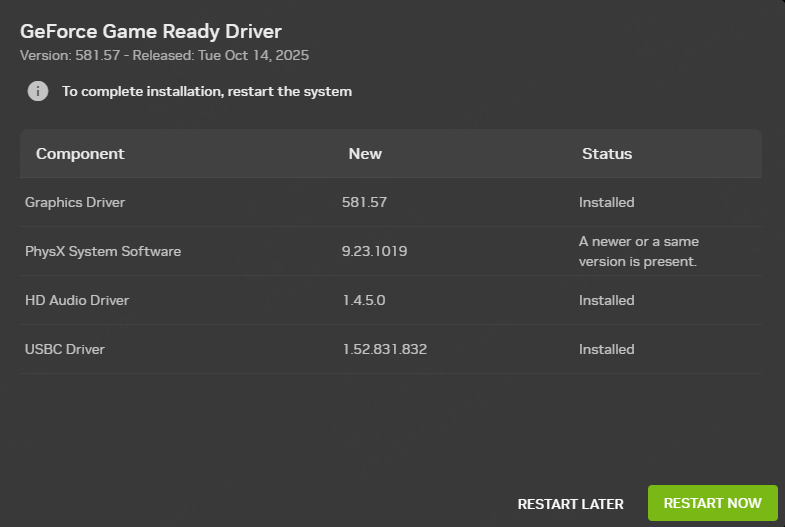785x527 pixels.
Task: Click Installed status for HD Audio Driver
Action: point(606,300)
